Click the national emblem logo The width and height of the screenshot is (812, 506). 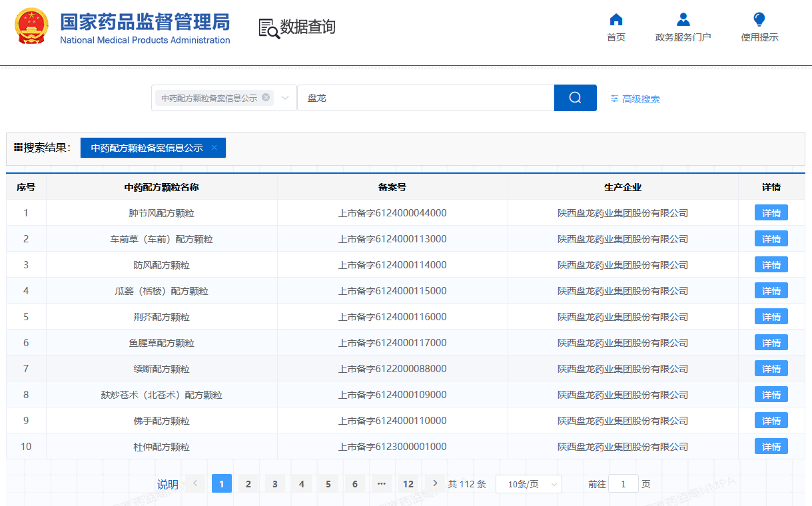[x=31, y=27]
